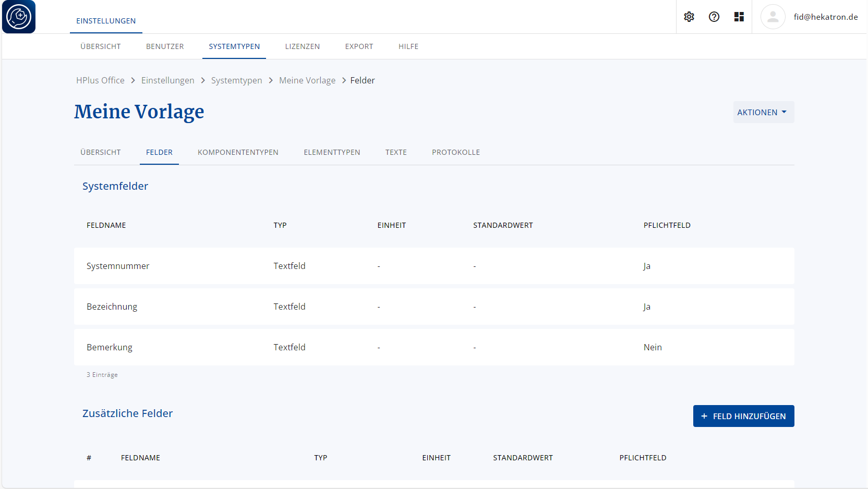Click the plus icon in Feld hinzufügen
This screenshot has height=489, width=868.
[x=704, y=416]
